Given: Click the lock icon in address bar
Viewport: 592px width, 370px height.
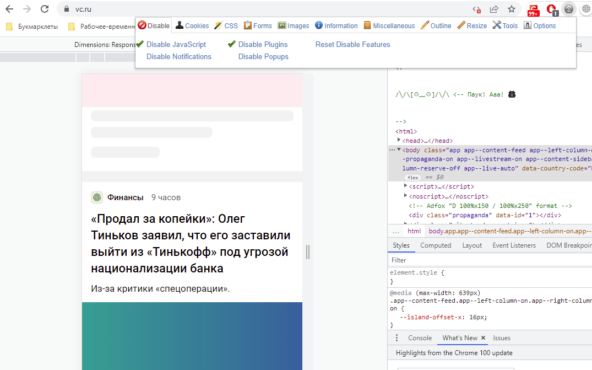Looking at the screenshot, I should tap(66, 9).
